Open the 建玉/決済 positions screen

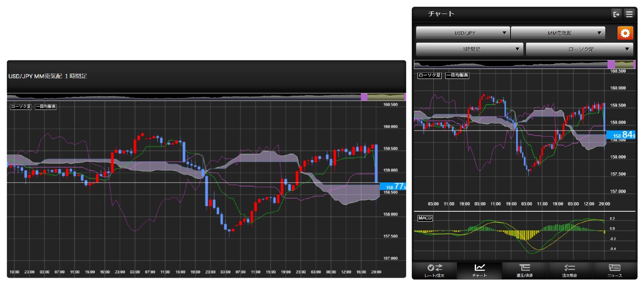[x=525, y=271]
